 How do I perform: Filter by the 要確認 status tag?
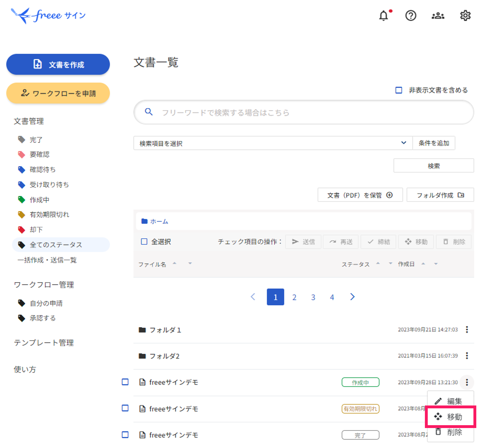(33, 155)
